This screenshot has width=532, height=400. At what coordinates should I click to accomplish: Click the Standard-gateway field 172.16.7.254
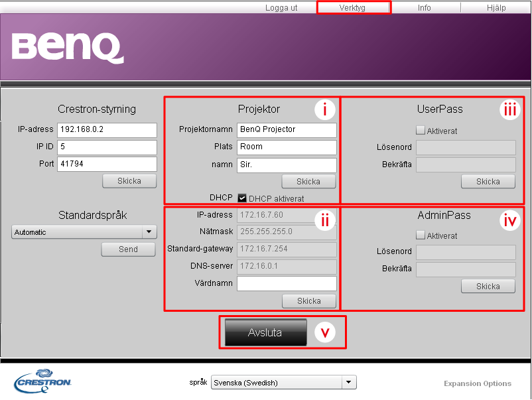point(287,249)
